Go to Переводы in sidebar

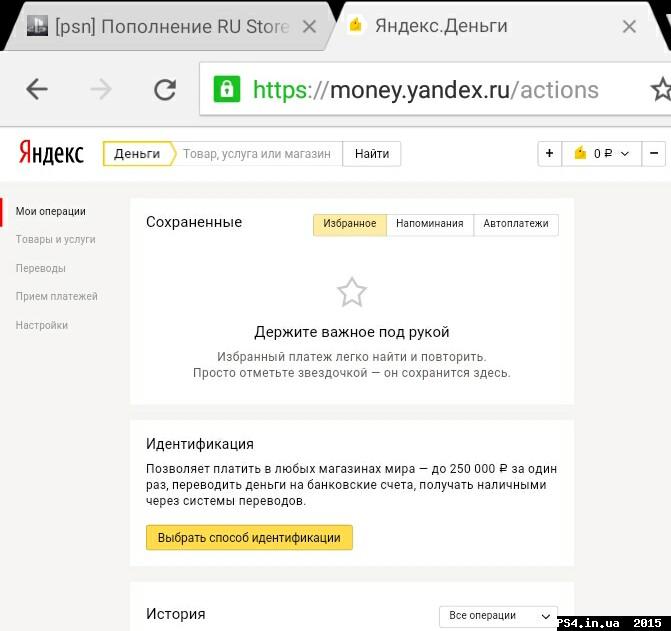[x=41, y=268]
